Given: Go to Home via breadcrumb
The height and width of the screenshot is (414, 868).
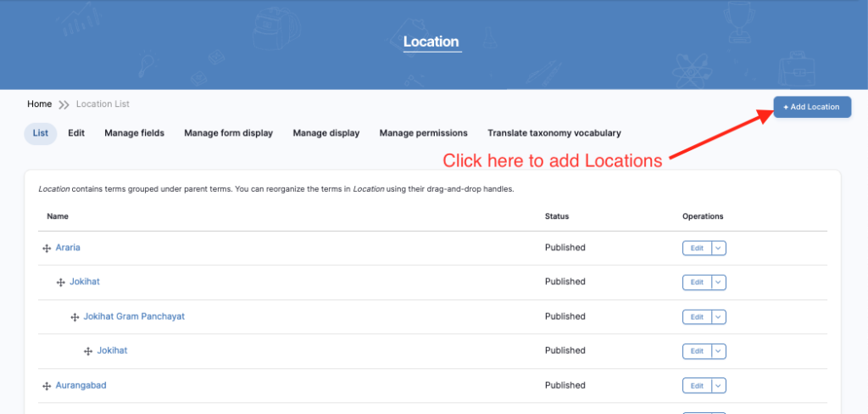Looking at the screenshot, I should [39, 104].
